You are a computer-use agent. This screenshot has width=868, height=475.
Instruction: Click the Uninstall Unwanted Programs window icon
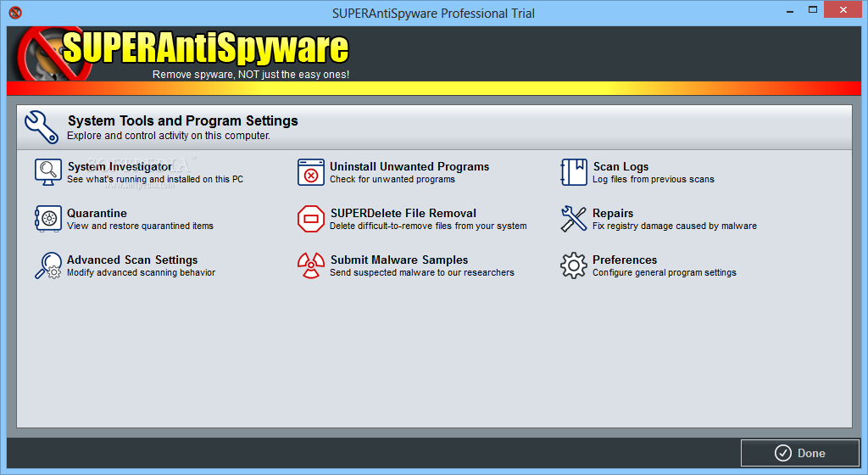coord(310,172)
